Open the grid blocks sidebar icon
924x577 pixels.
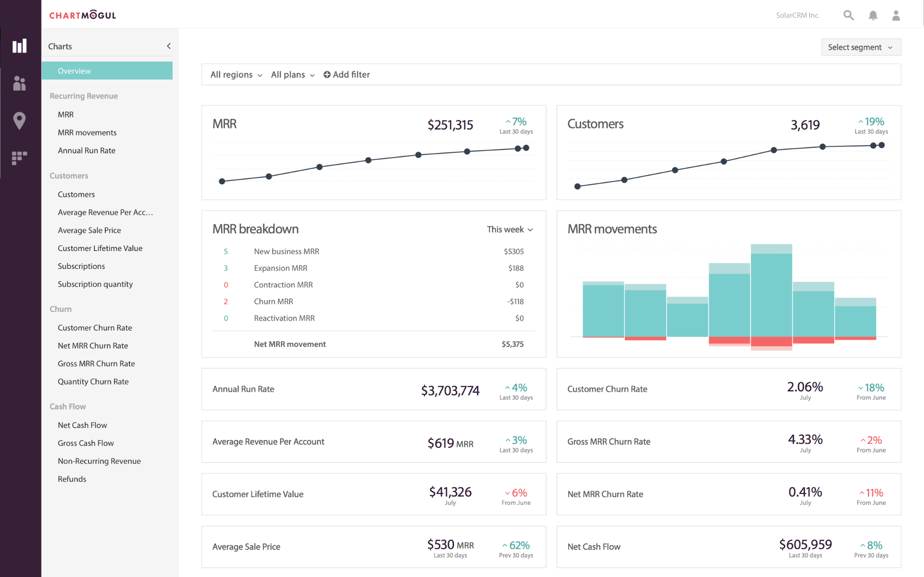point(19,158)
